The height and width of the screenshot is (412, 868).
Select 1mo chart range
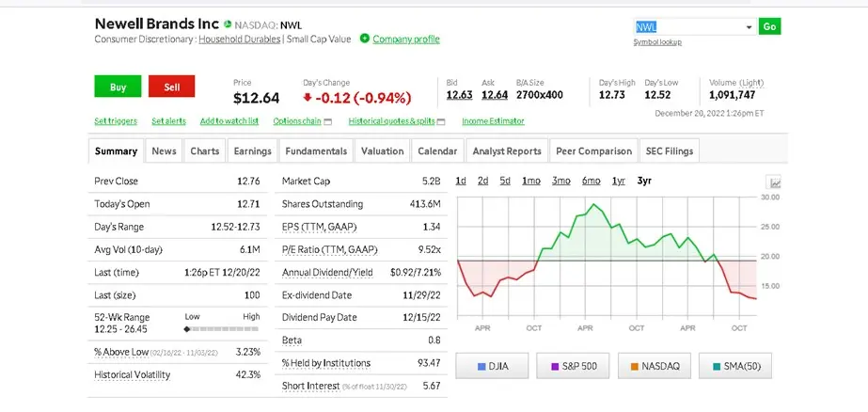tap(531, 182)
